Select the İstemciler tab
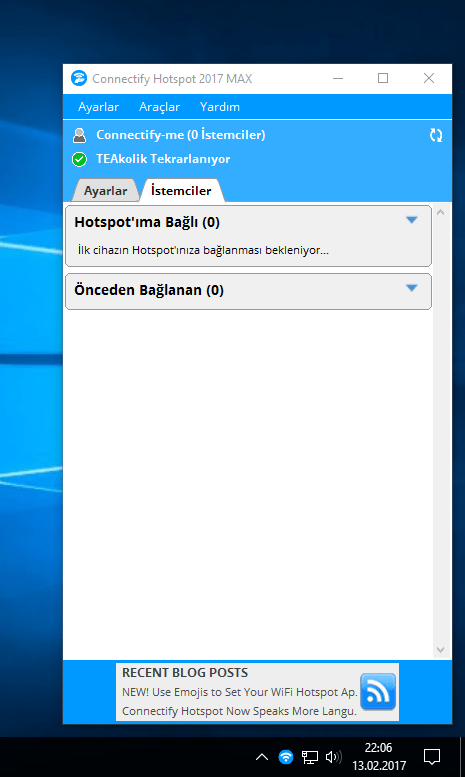This screenshot has width=465, height=777. (181, 191)
